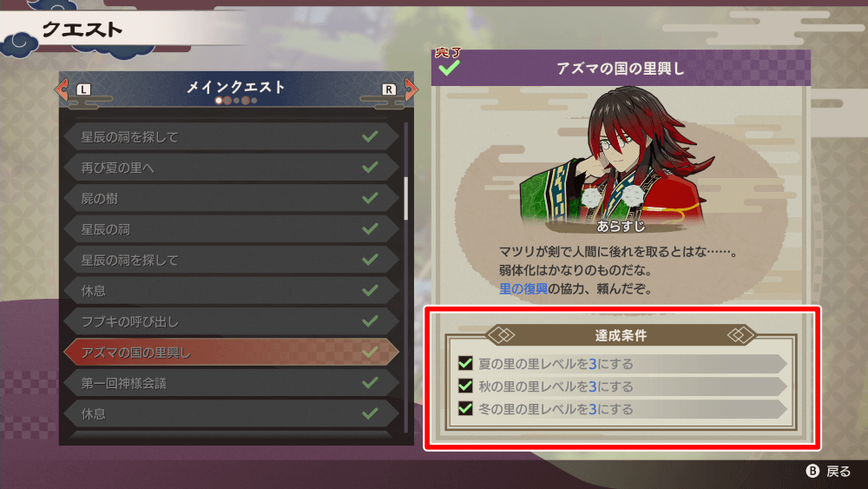Viewport: 868px width, 489px height.
Task: Open the フブキの呼び出し quest entry
Action: coord(232,321)
